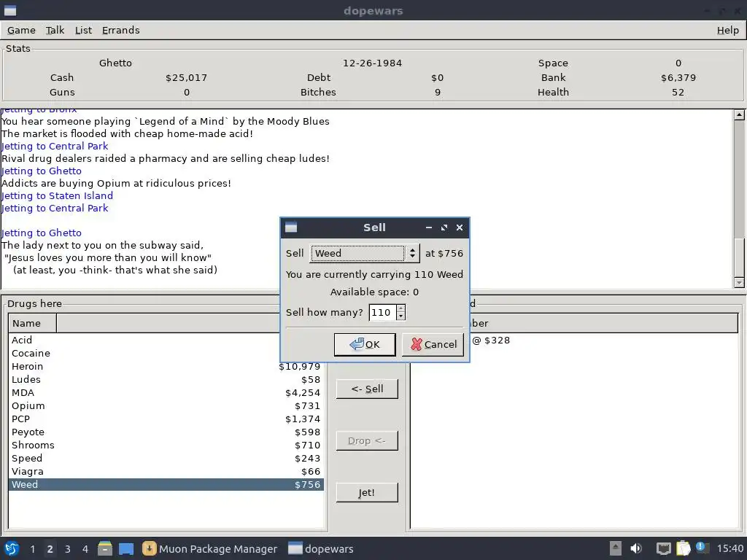The image size is (747, 560).
Task: Confirm sale with the OK button
Action: [365, 344]
